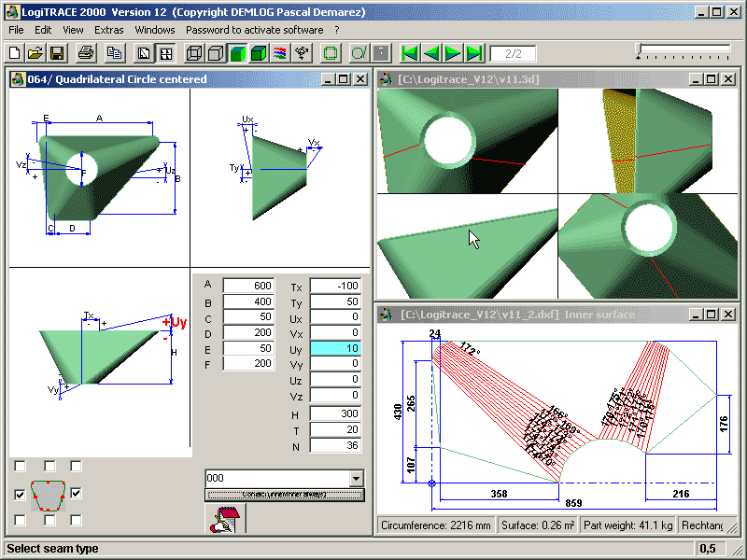Click the highlighted Uy field showing 10
747x560 pixels.
point(335,348)
